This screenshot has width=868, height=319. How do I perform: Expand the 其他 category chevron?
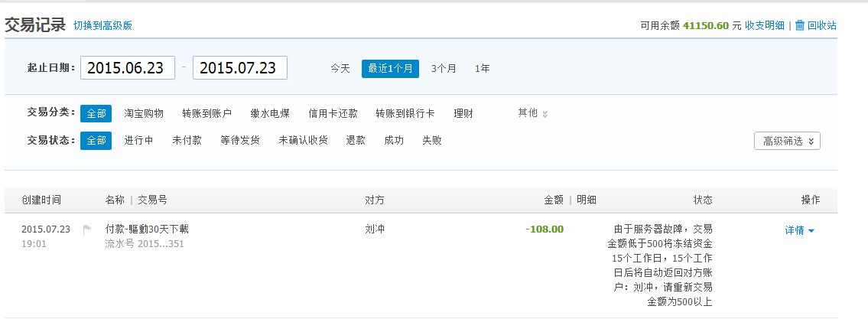point(545,114)
